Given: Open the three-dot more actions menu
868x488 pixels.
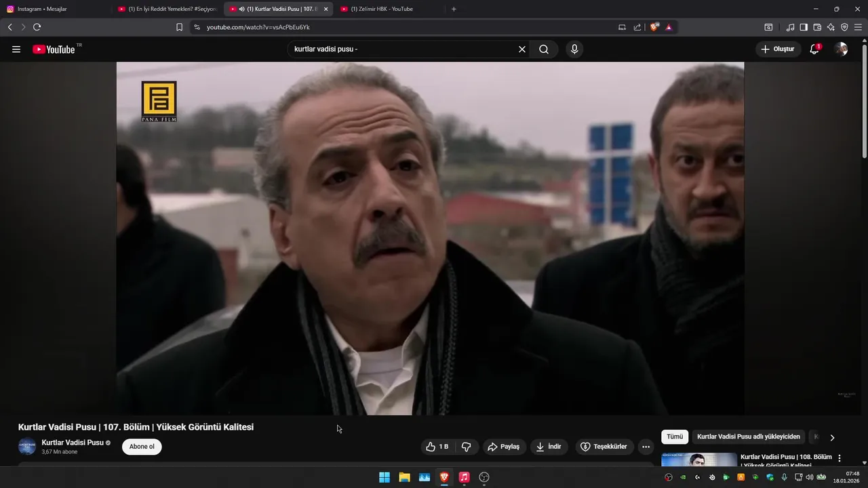Looking at the screenshot, I should click(x=646, y=447).
